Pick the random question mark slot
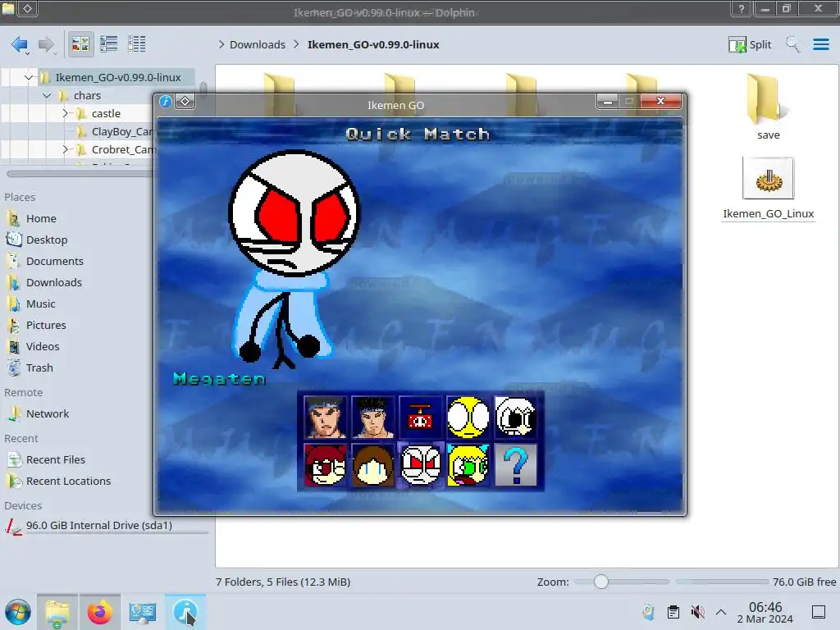This screenshot has width=840, height=630. point(516,464)
